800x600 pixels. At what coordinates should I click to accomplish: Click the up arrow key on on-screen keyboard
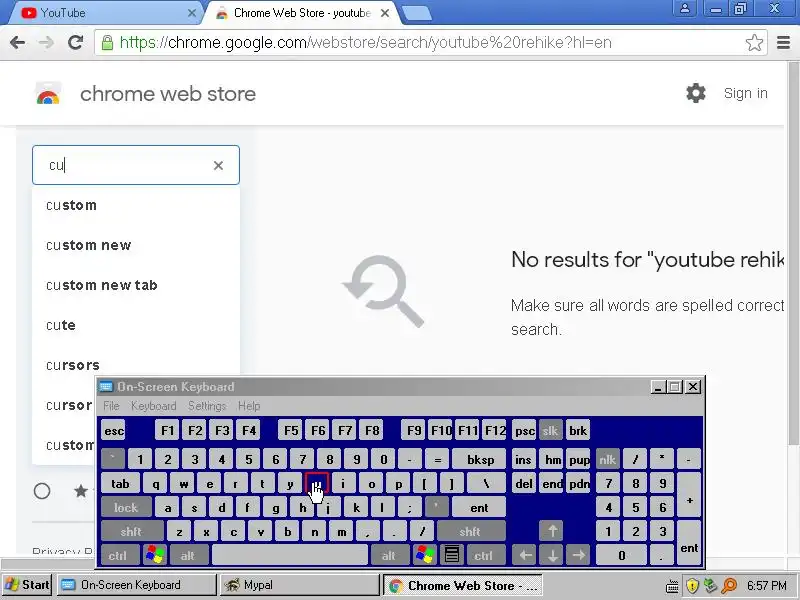coord(552,531)
